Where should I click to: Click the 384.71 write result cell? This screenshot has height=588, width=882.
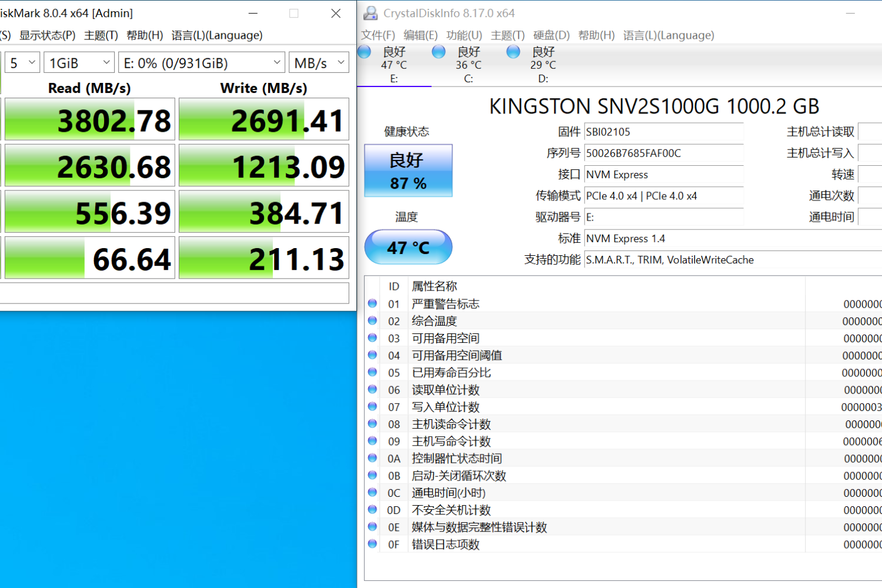tap(264, 211)
